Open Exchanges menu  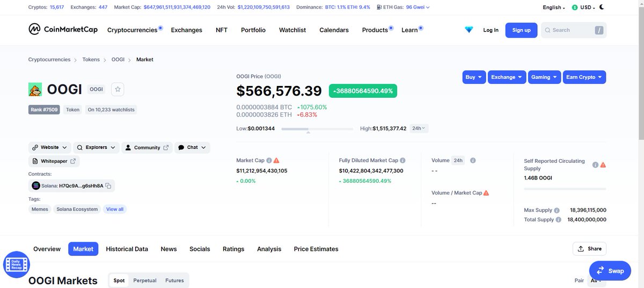[x=186, y=30]
